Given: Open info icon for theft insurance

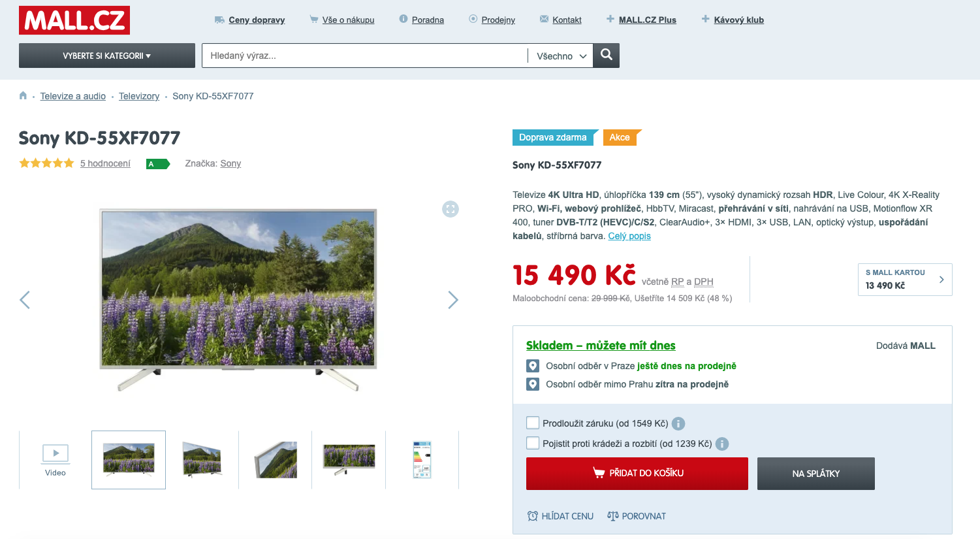Looking at the screenshot, I should click(x=722, y=444).
